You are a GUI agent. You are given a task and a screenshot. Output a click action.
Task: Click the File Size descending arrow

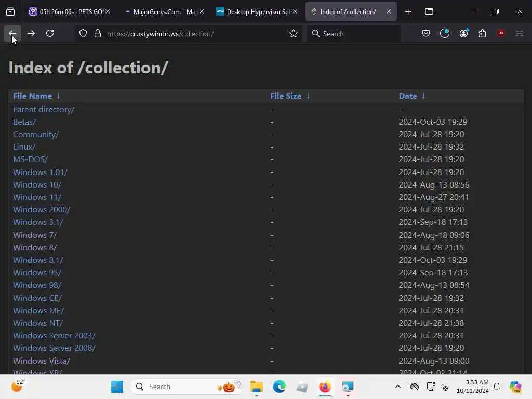[308, 96]
